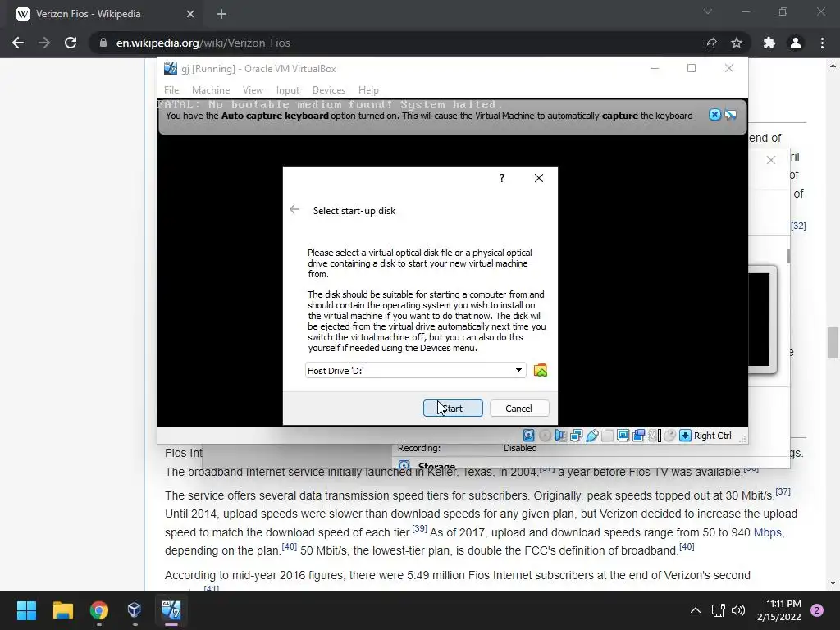Click the Right Ctrl host key label
Viewport: 840px width, 630px height.
[x=713, y=436]
